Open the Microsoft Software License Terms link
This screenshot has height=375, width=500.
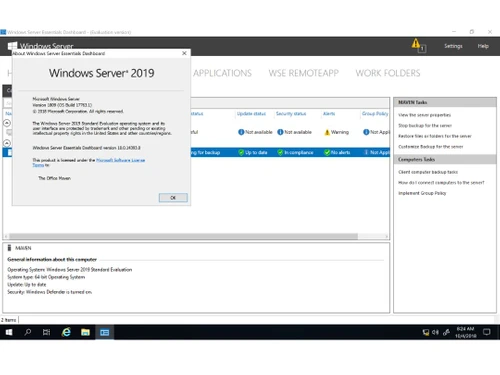click(x=120, y=160)
